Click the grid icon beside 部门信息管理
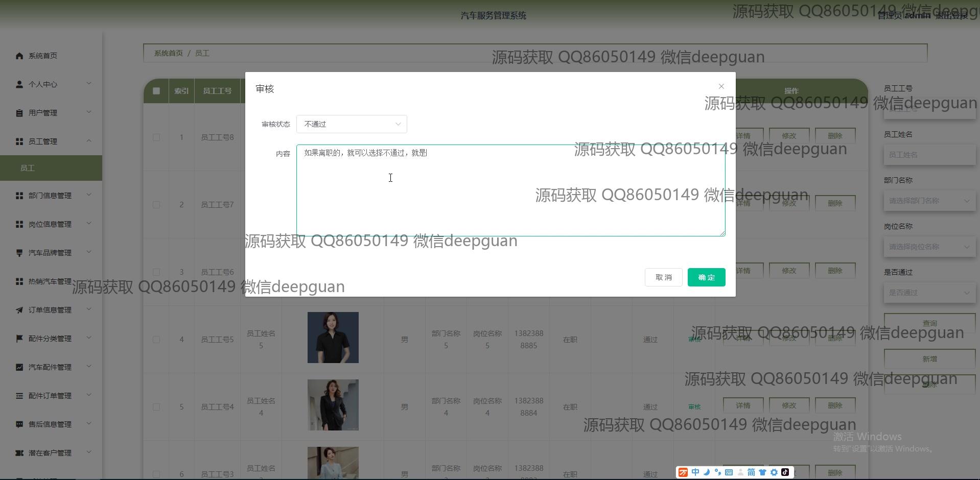 click(x=19, y=196)
